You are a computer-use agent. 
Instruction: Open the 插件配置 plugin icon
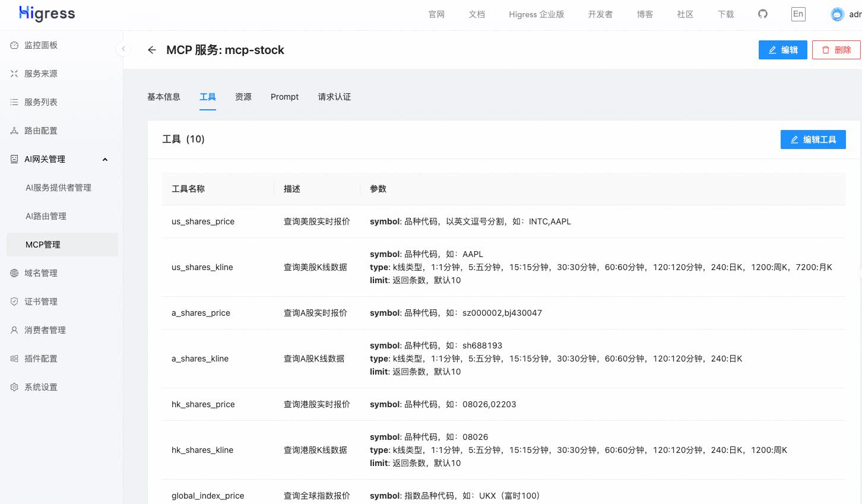13,358
